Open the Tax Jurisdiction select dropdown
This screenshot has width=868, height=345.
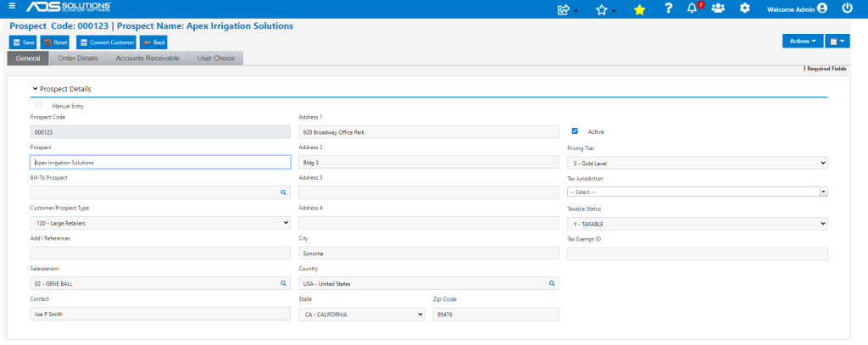click(x=698, y=192)
